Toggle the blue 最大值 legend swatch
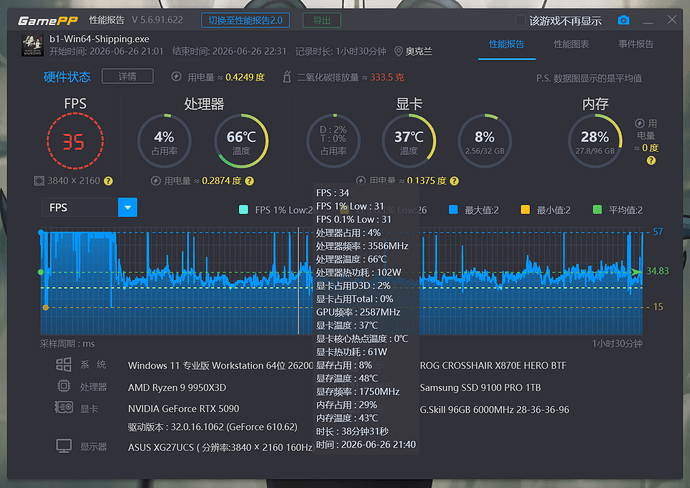This screenshot has width=690, height=488. point(453,209)
